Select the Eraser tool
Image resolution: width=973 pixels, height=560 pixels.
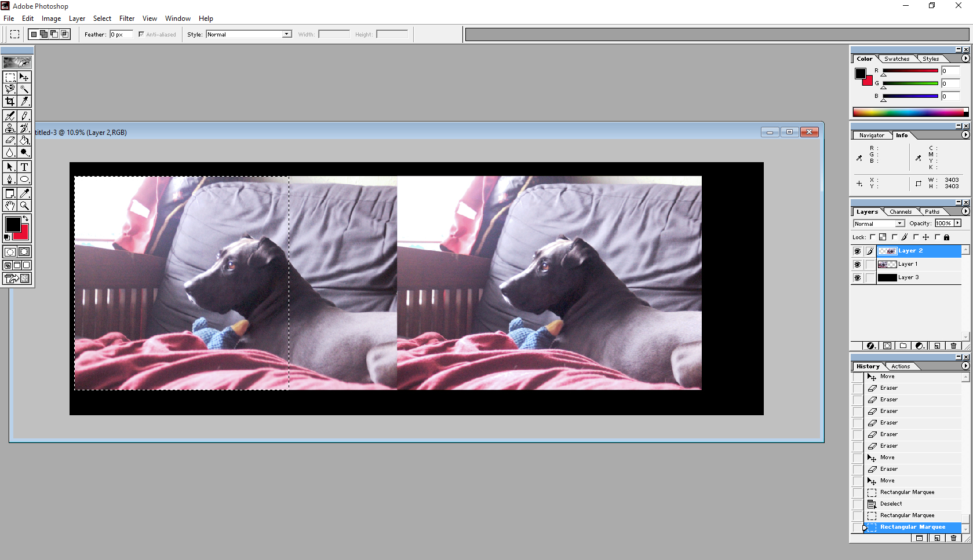tap(10, 140)
